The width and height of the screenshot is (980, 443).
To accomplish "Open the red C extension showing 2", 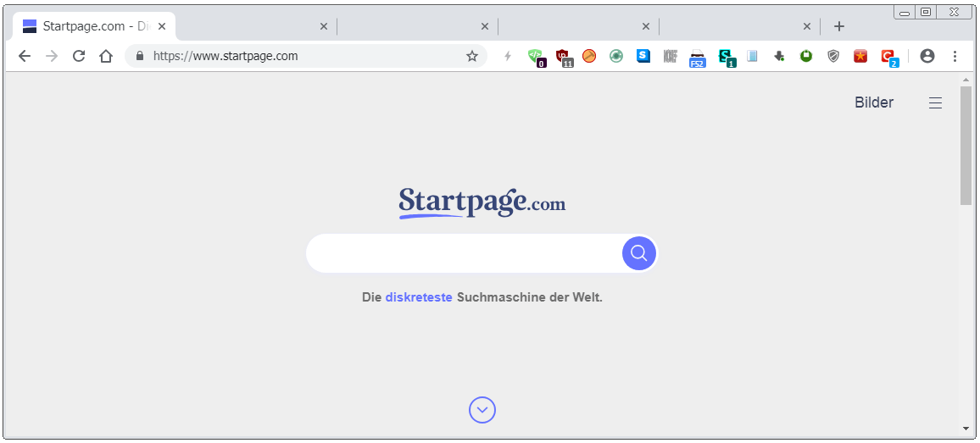I will click(888, 57).
